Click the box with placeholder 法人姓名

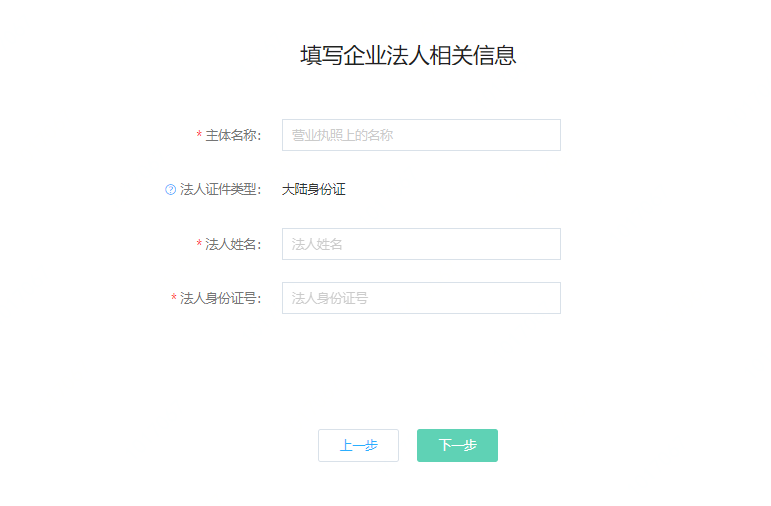click(421, 244)
